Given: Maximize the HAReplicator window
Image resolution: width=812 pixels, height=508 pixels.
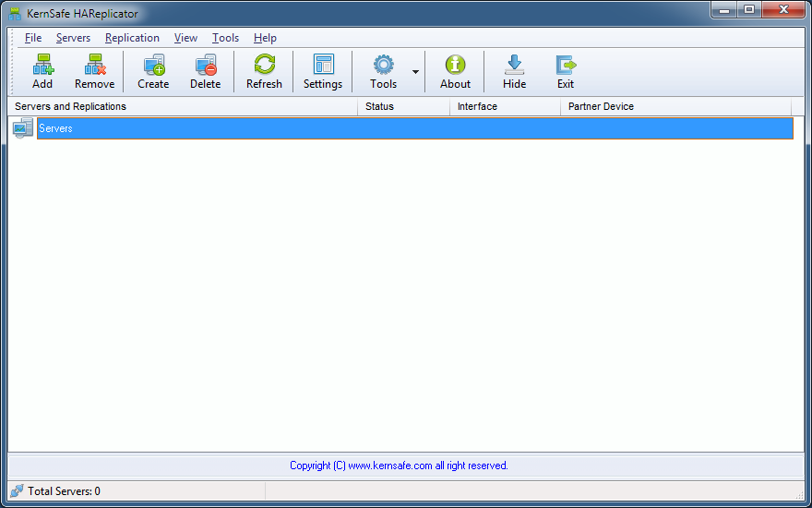Looking at the screenshot, I should click(749, 10).
